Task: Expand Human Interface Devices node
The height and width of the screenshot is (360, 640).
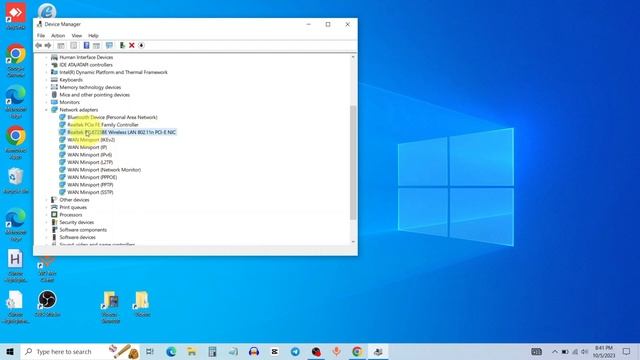Action: (x=47, y=58)
